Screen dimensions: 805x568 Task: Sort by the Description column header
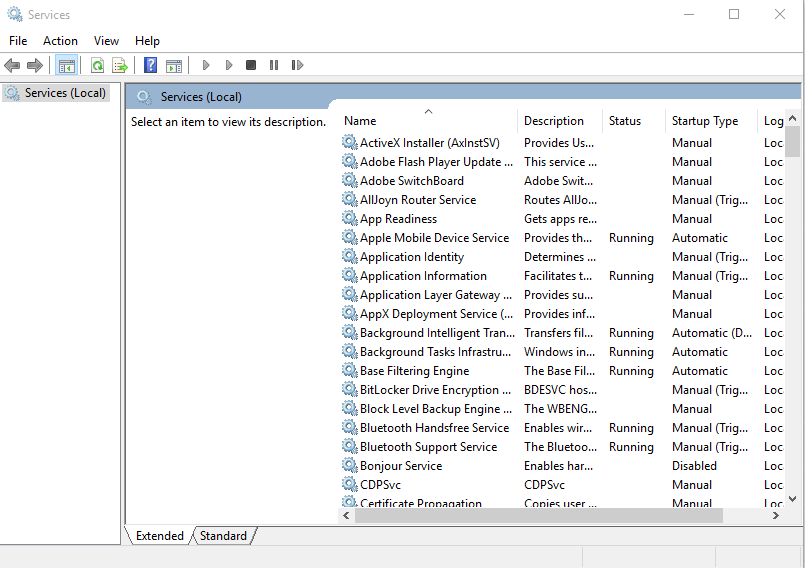pyautogui.click(x=560, y=121)
